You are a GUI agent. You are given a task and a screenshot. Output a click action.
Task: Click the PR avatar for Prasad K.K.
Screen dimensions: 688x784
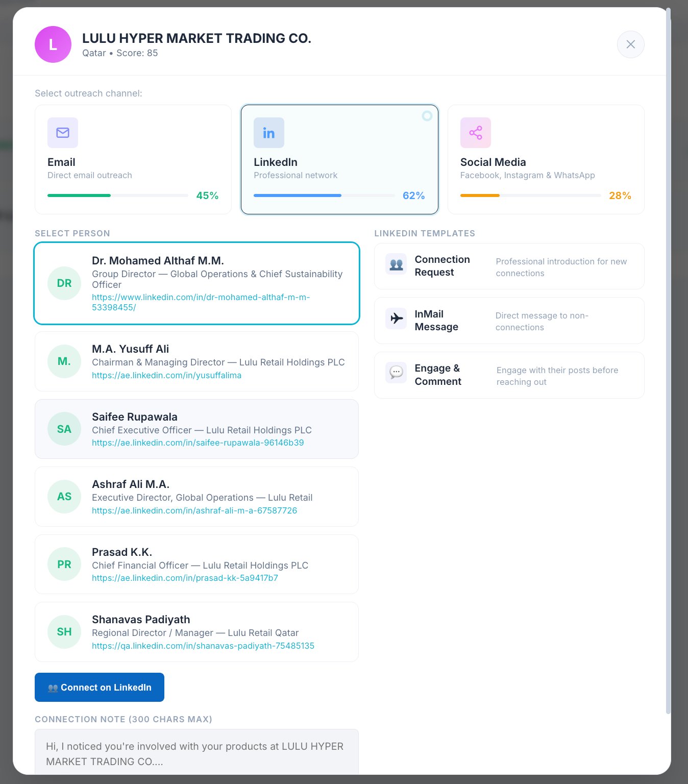point(64,564)
